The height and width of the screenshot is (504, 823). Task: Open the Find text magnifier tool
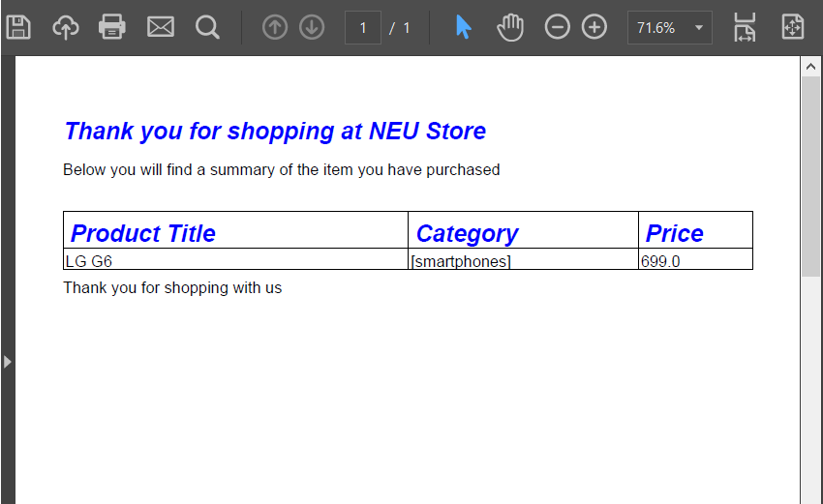[x=207, y=27]
